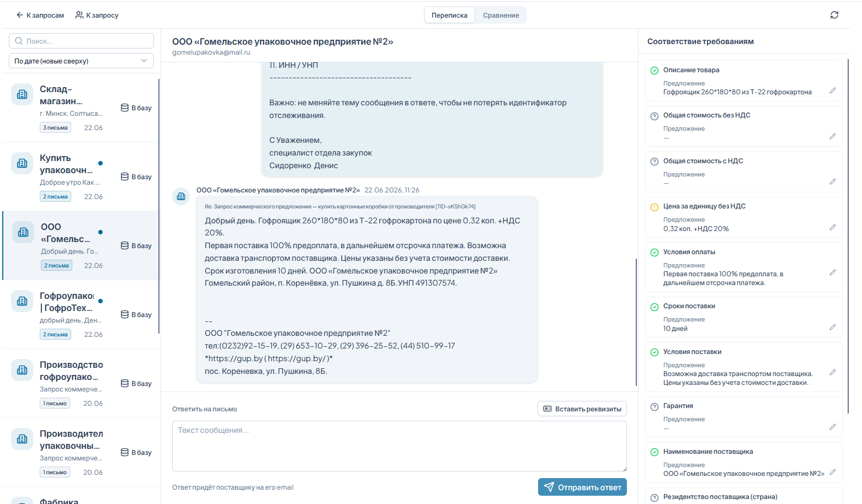Click 'В базу' for Производител упаковочны supplier
Image resolution: width=862 pixels, height=504 pixels.
coord(136,452)
